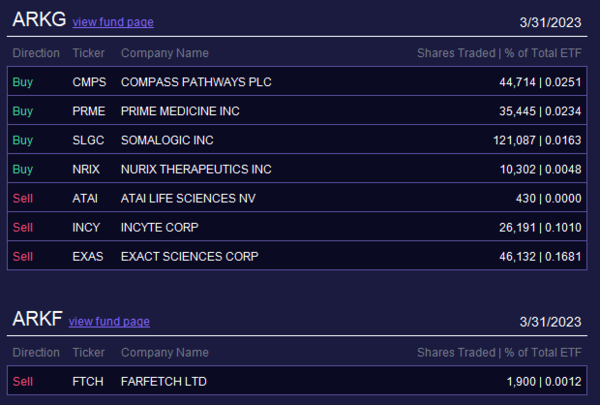600x405 pixels.
Task: Click the CMPS ticker symbol
Action: pos(89,82)
